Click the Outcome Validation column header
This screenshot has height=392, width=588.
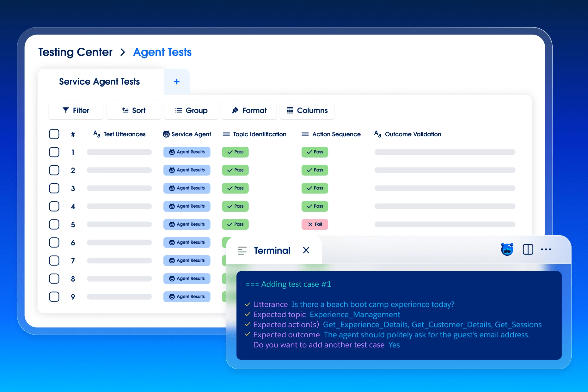point(408,134)
